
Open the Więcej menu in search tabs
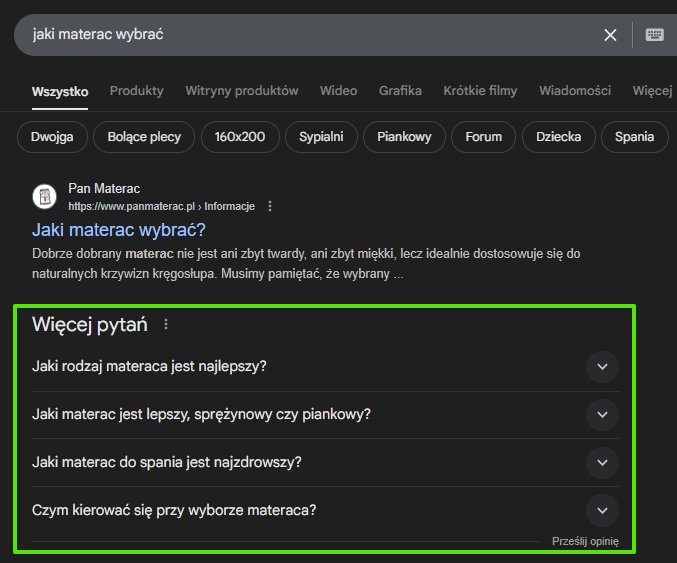[652, 91]
